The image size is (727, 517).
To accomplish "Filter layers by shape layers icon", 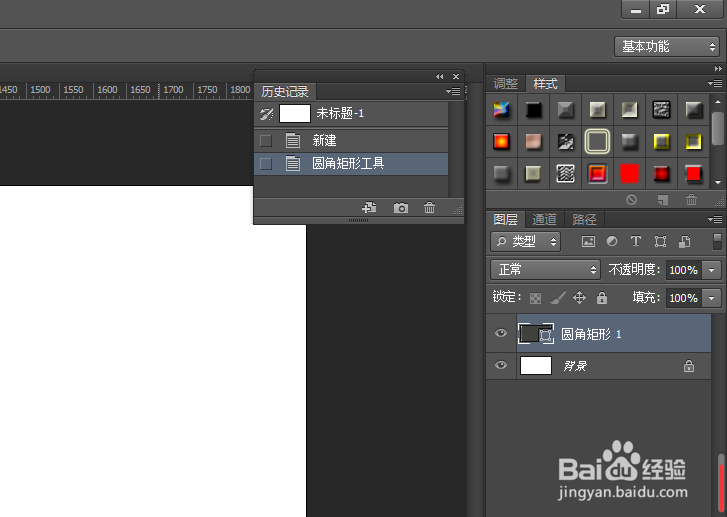I will tap(660, 242).
